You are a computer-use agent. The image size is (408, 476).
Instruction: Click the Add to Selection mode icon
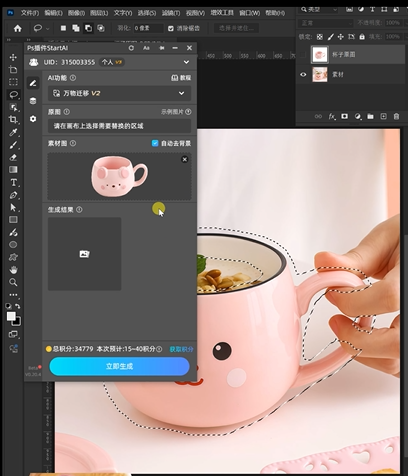pos(76,28)
